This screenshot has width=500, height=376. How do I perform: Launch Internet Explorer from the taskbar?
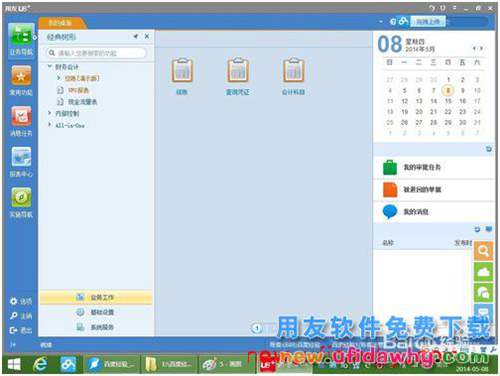click(x=40, y=364)
